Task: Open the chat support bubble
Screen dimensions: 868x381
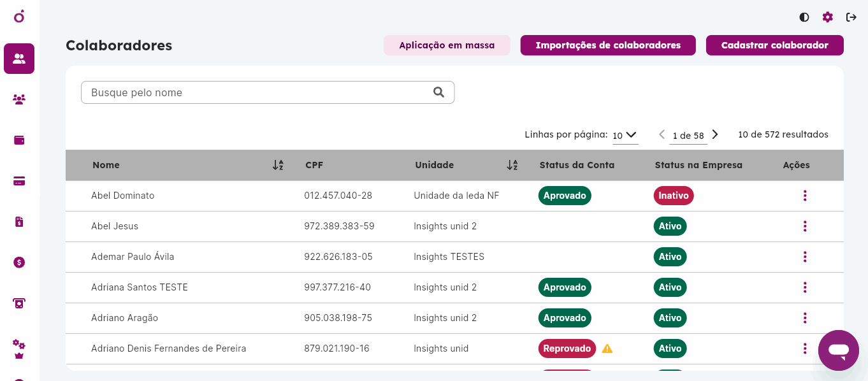Action: pos(839,350)
